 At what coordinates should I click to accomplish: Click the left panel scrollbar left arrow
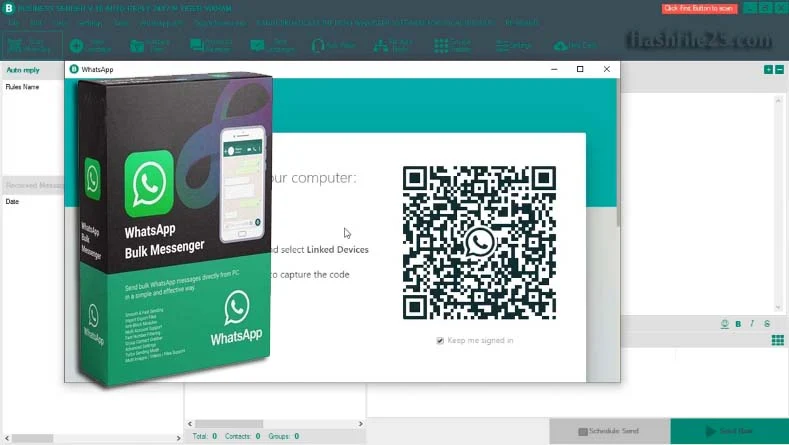pyautogui.click(x=7, y=438)
